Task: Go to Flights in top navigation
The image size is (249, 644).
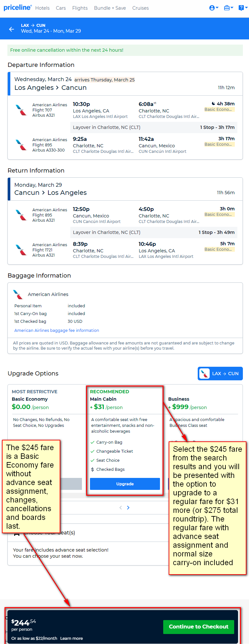Action: point(80,8)
